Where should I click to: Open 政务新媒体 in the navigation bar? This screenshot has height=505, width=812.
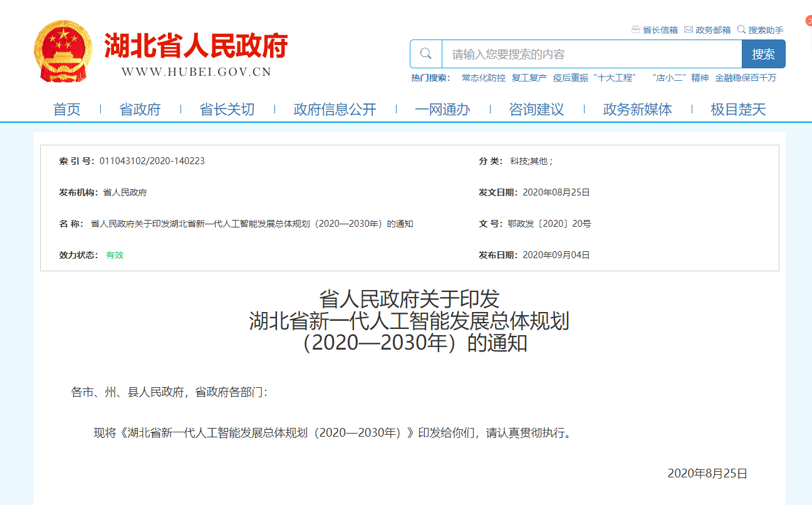(637, 110)
